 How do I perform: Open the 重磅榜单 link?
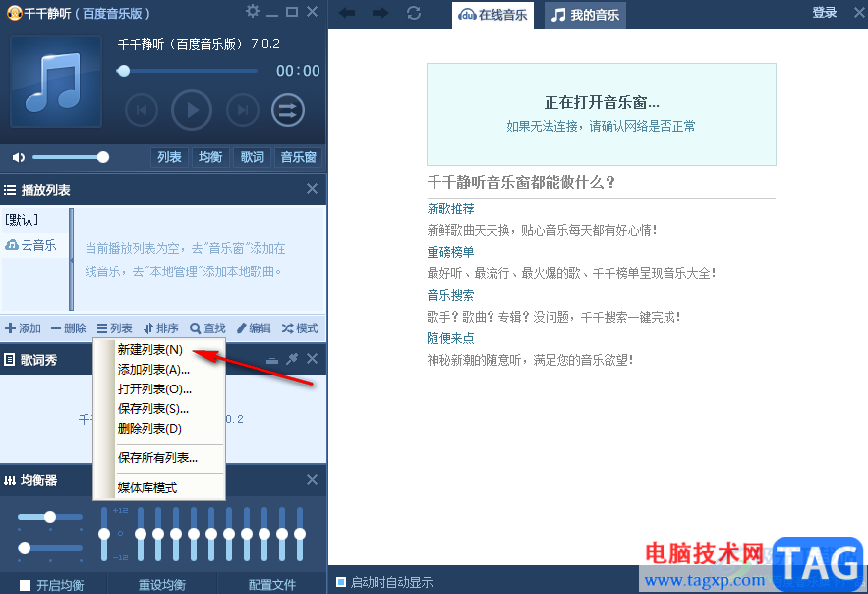[x=450, y=252]
